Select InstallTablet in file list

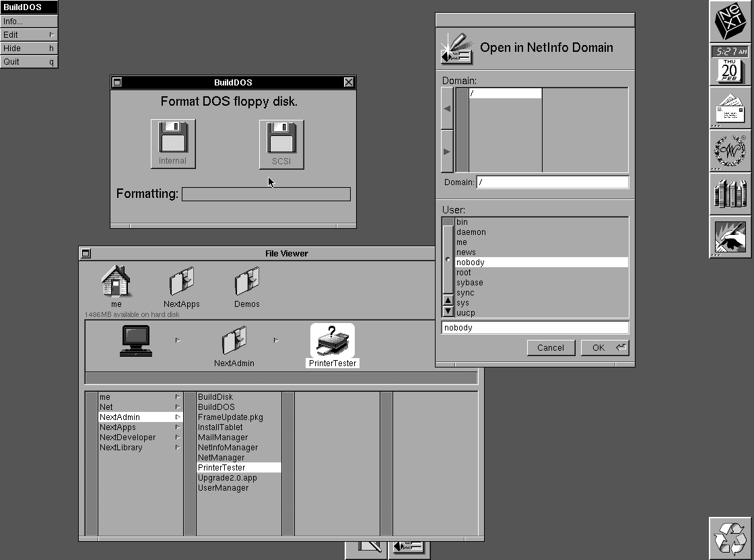click(238, 427)
